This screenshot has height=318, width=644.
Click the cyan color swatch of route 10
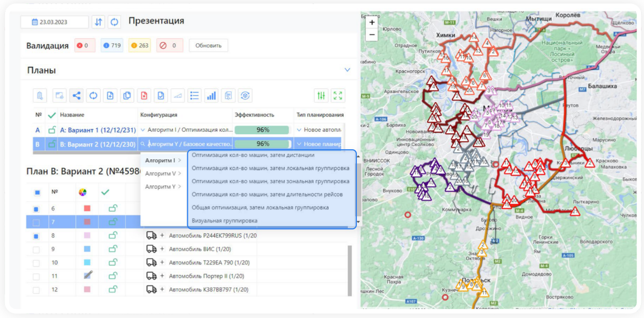click(87, 262)
